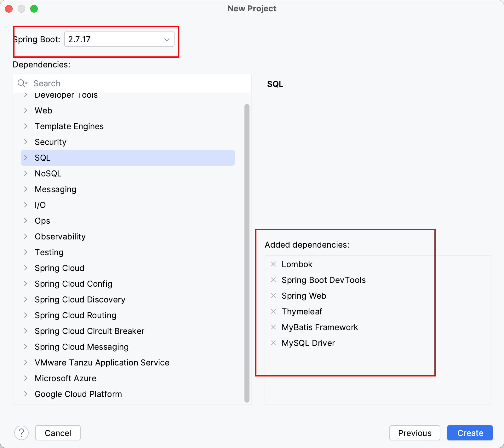Click MySQL Driver in added list

(x=308, y=343)
